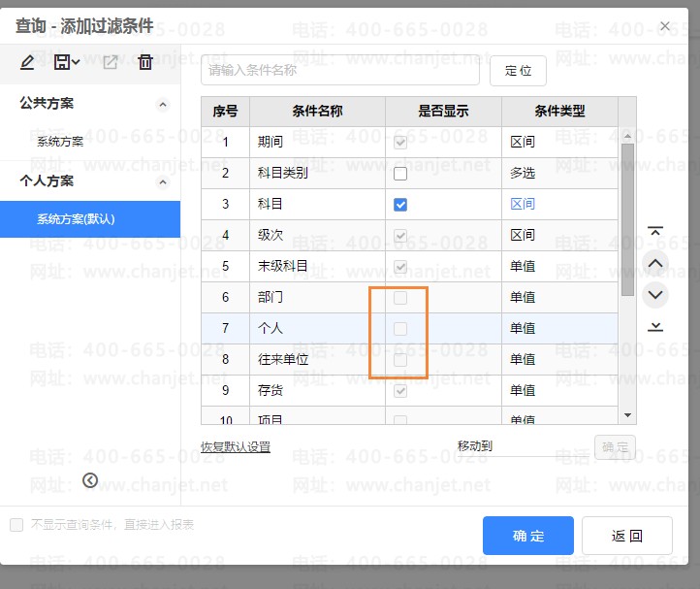This screenshot has width=700, height=589.
Task: Collapse the left panel arrow icon
Action: (90, 479)
